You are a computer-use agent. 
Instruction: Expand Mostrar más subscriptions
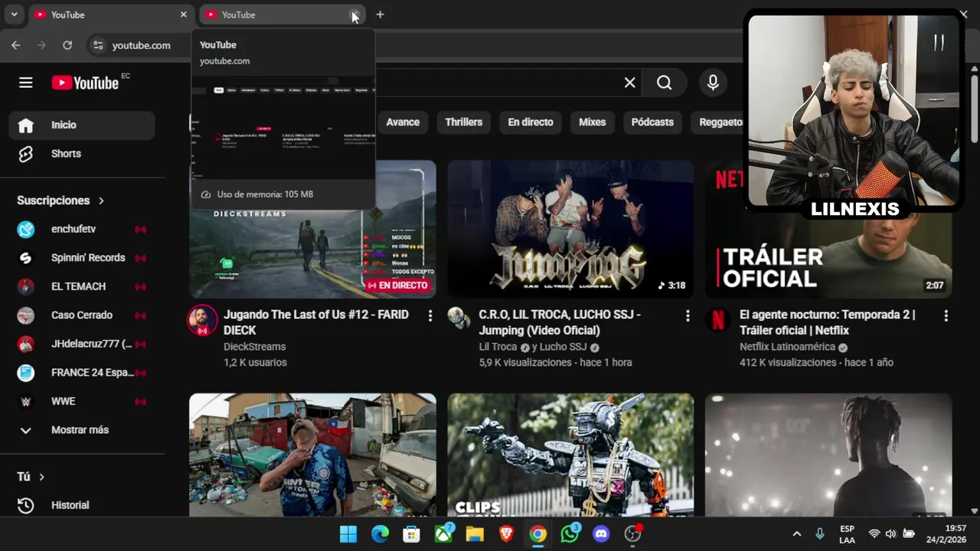(82, 430)
